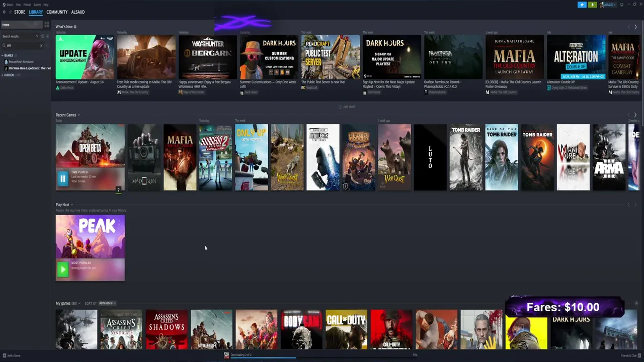
Task: Click the library search field
Action: [23, 46]
